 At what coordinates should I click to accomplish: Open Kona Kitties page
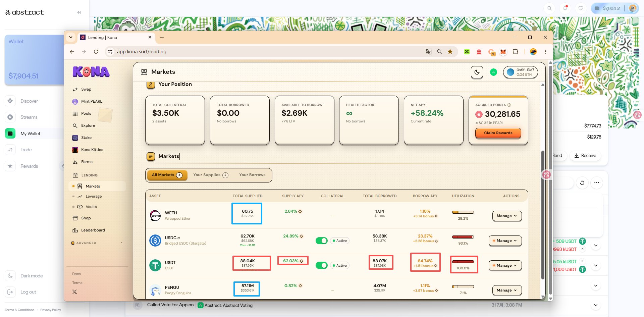pos(88,150)
